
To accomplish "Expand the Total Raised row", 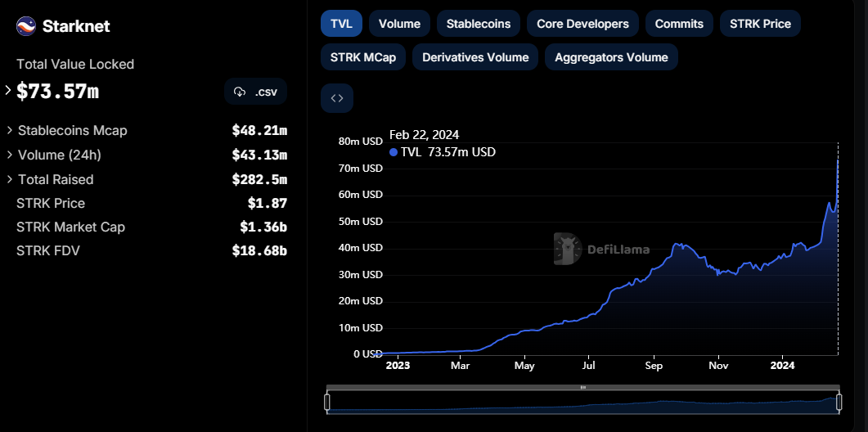I will [10, 179].
